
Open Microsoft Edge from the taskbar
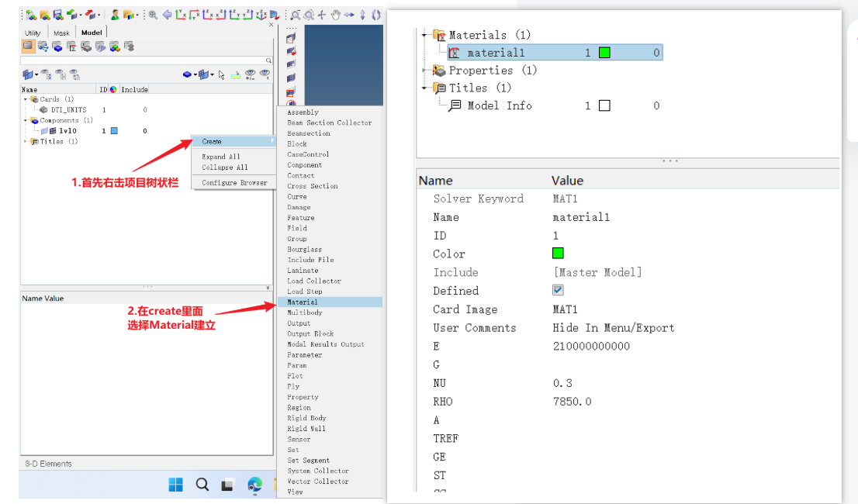click(x=254, y=485)
